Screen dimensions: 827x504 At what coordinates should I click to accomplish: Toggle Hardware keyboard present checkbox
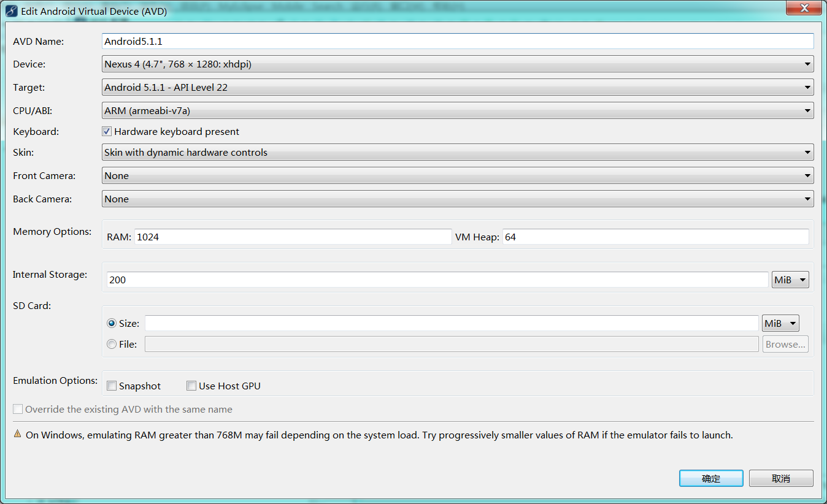(x=107, y=131)
